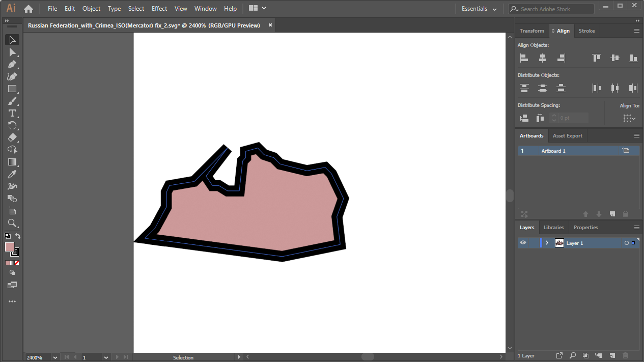Select the Pen tool
644x362 pixels.
point(12,65)
